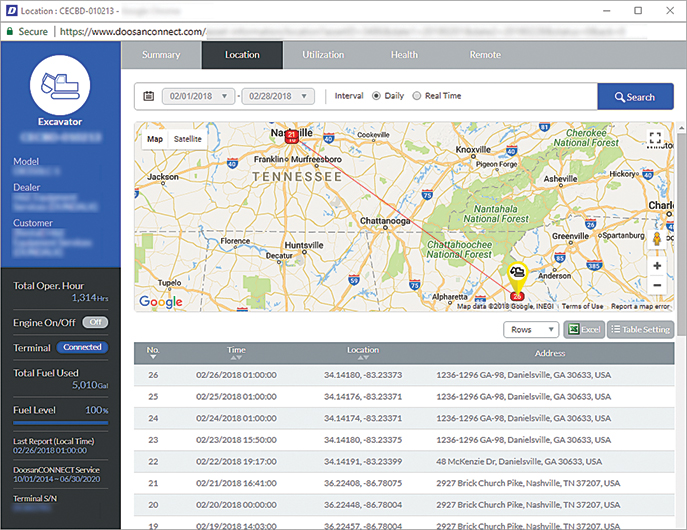
Task: Toggle fullscreen view on the map
Action: [x=656, y=139]
